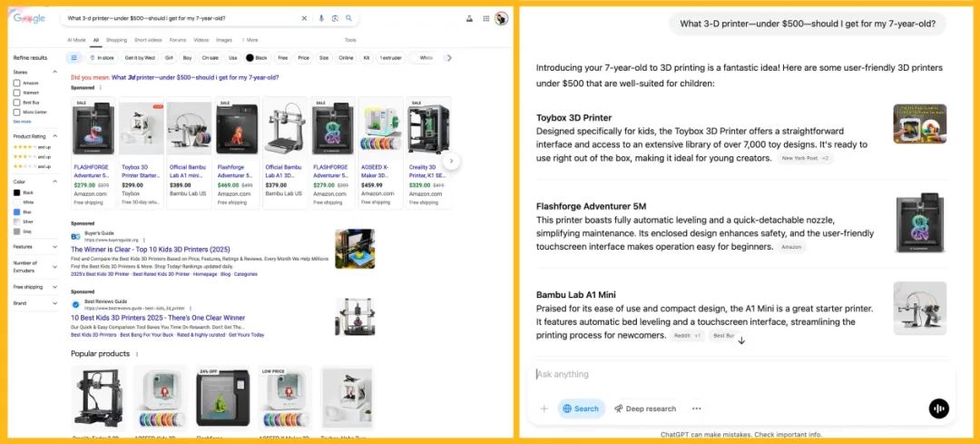Click the Reddit source chip
The image size is (980, 444).
[688, 336]
